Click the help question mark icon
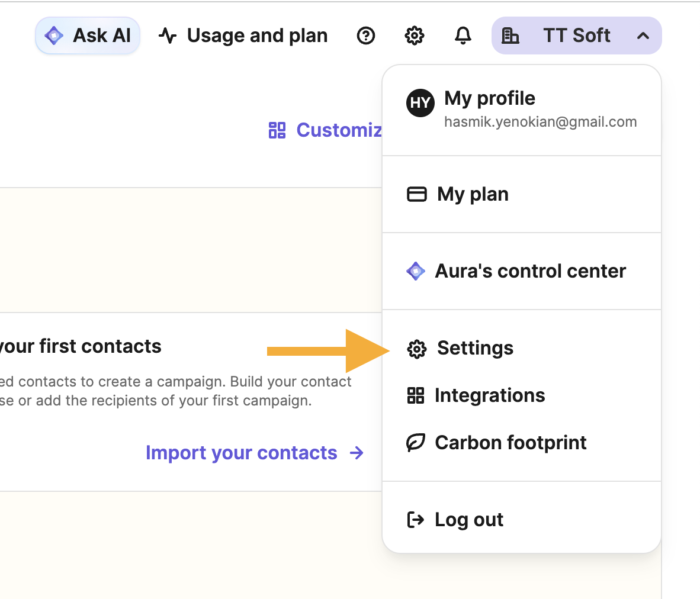The width and height of the screenshot is (700, 599). (x=366, y=36)
